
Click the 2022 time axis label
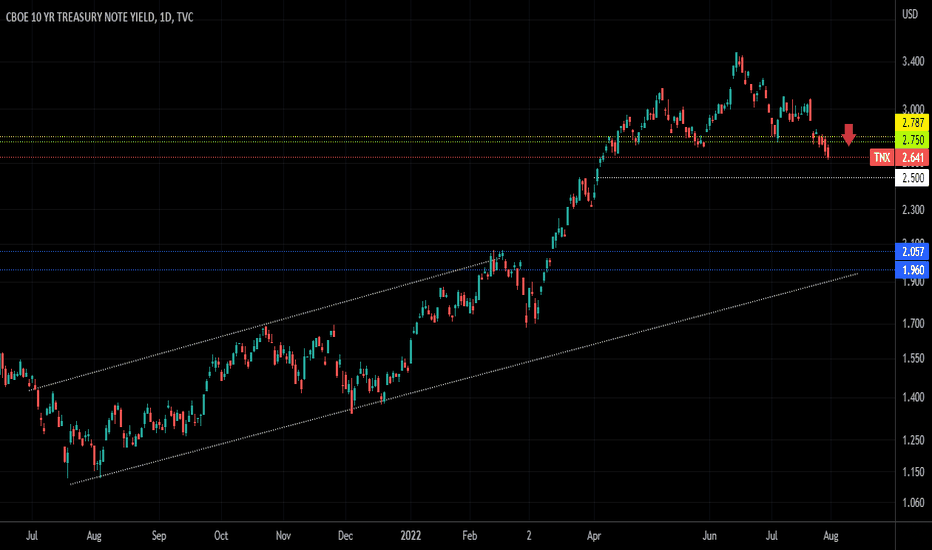click(x=410, y=536)
